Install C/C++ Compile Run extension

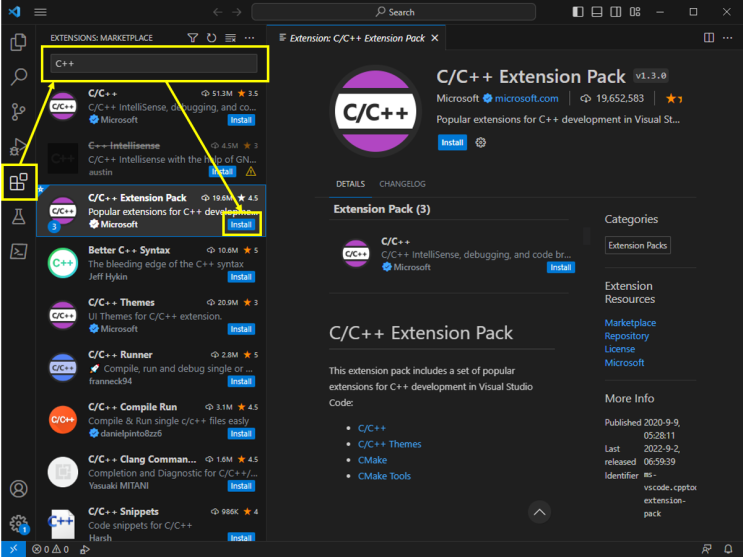point(241,434)
